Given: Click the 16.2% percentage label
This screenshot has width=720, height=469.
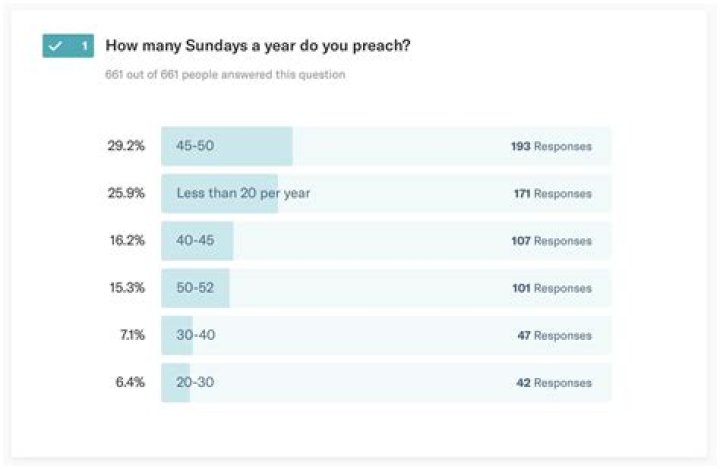Looking at the screenshot, I should (x=126, y=241).
